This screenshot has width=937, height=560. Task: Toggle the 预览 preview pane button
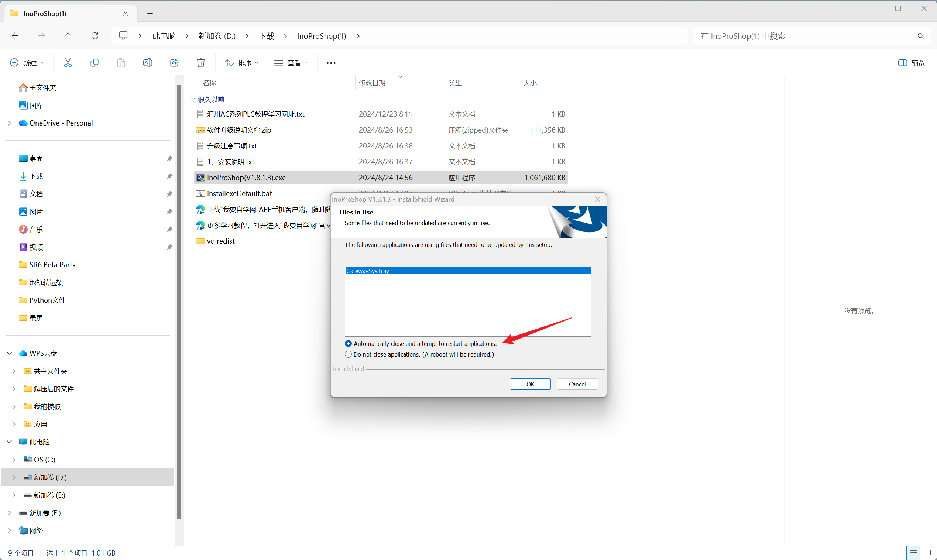click(911, 63)
